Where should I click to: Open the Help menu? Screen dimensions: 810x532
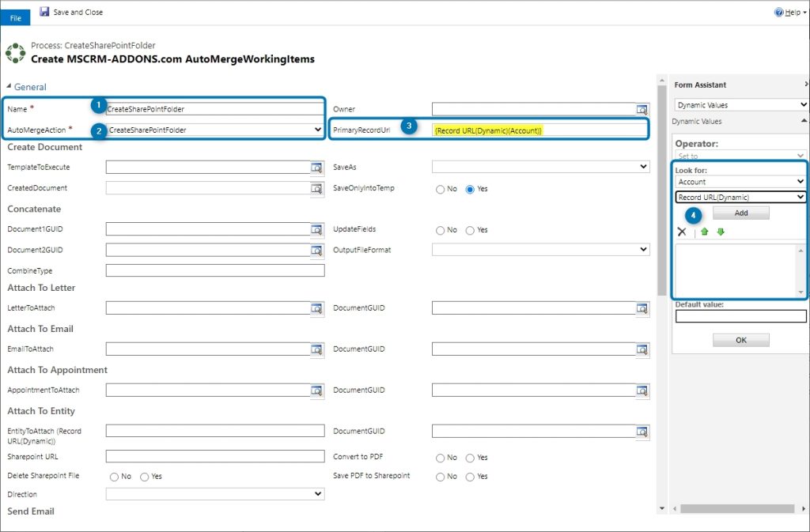click(792, 12)
